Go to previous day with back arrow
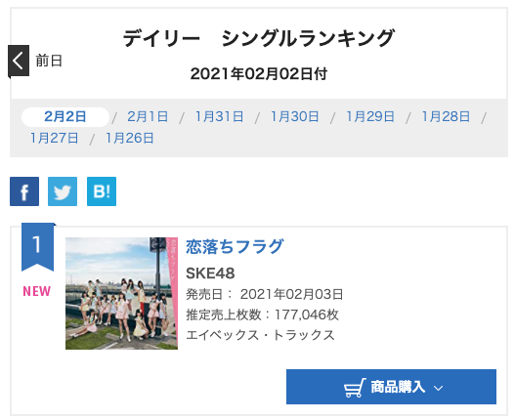This screenshot has height=420, width=515. 19,61
